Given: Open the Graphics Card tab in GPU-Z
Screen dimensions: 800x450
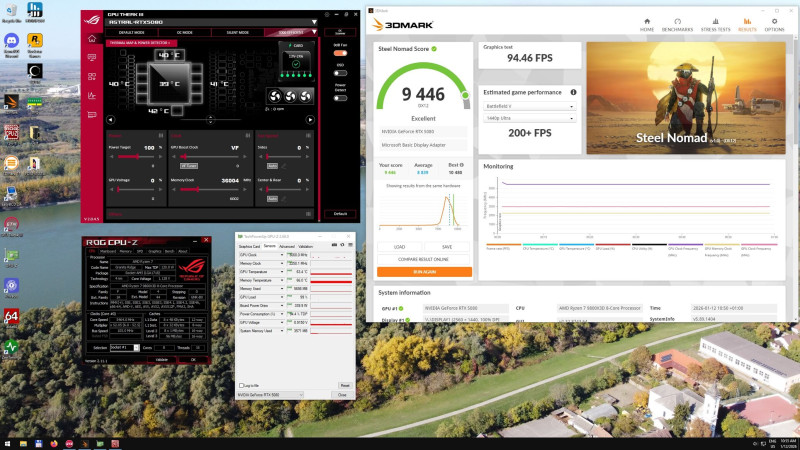Looking at the screenshot, I should point(249,246).
